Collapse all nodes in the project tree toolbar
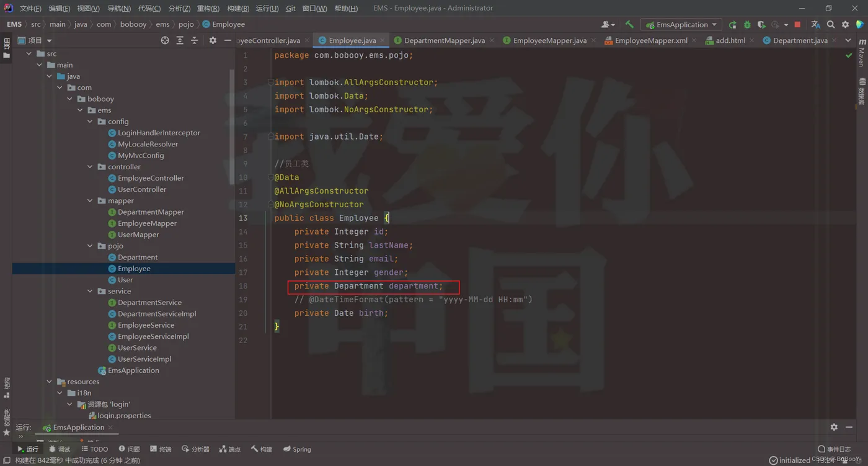The image size is (868, 466). (x=195, y=40)
